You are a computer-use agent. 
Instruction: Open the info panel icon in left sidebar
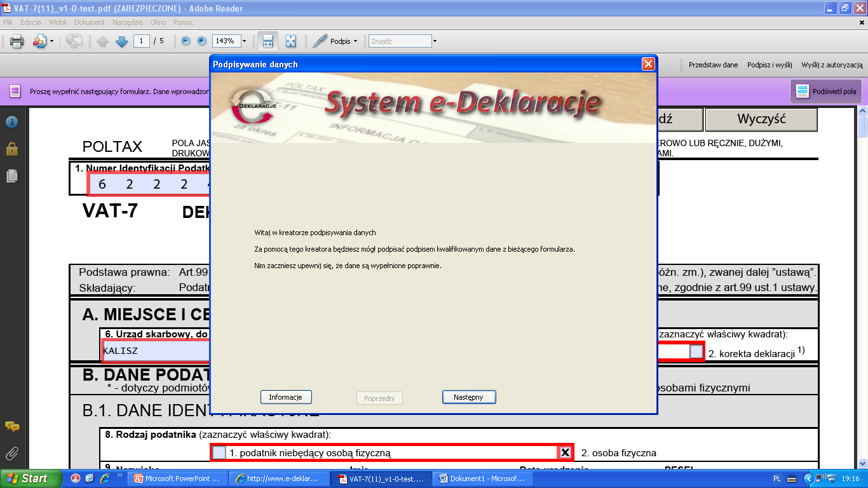tap(12, 123)
